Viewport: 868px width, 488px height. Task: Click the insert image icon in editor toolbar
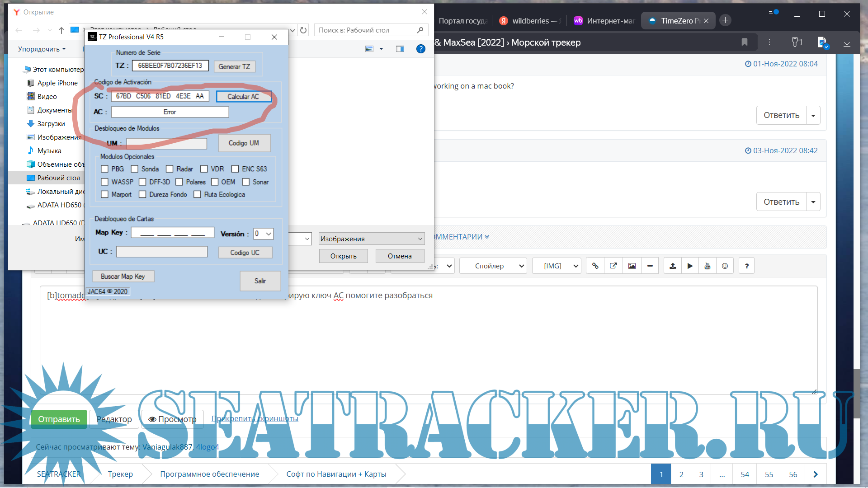tap(632, 266)
